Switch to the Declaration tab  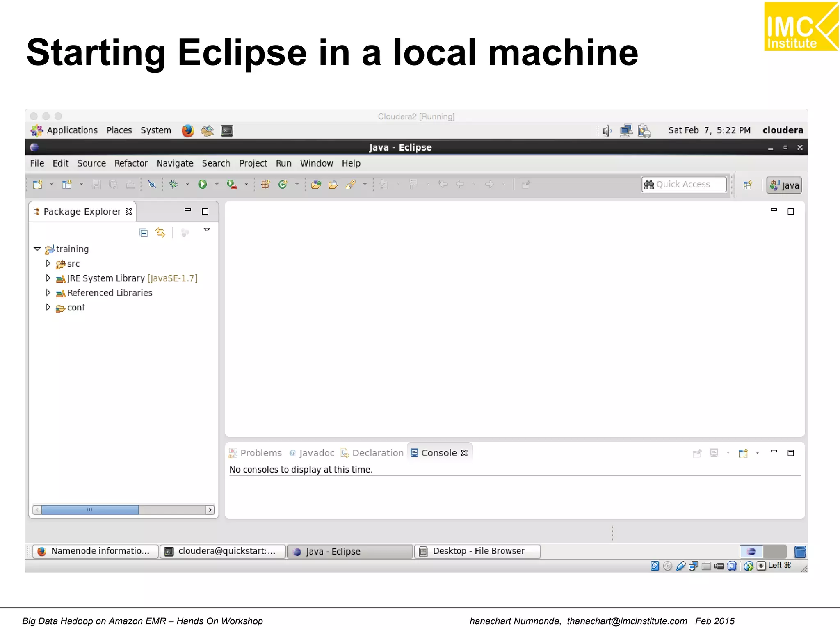point(372,453)
